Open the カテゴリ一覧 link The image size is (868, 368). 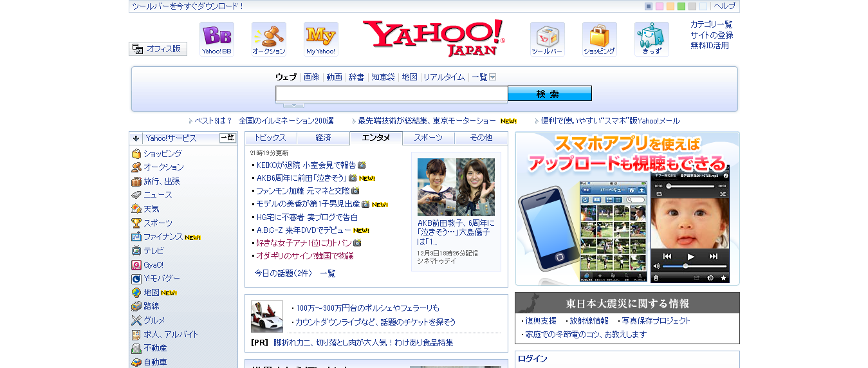(712, 24)
